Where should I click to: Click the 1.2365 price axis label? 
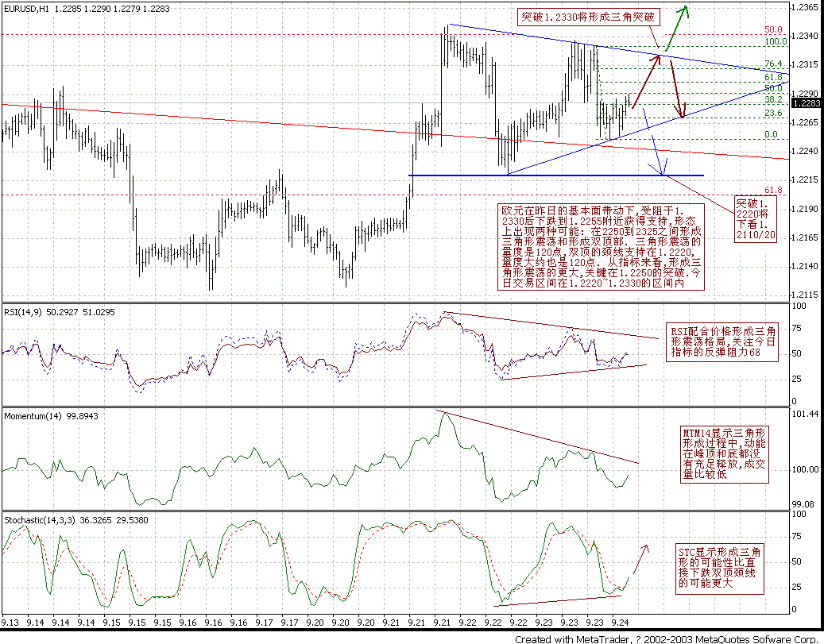(805, 7)
